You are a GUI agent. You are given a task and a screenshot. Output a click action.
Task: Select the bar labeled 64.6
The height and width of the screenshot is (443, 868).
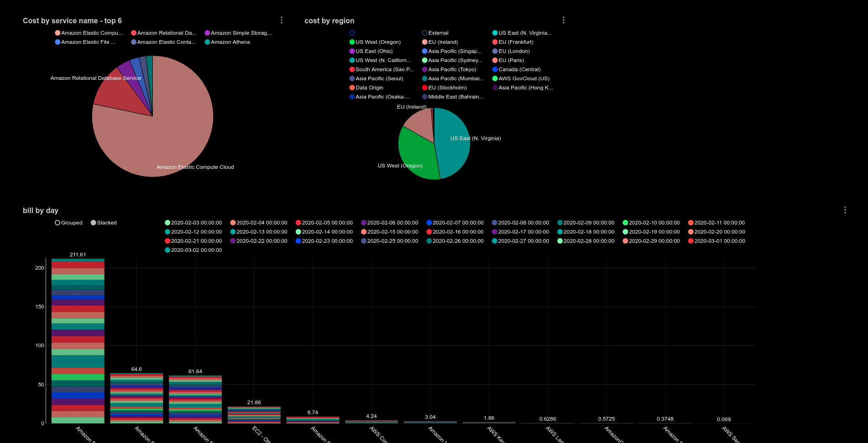tap(136, 398)
